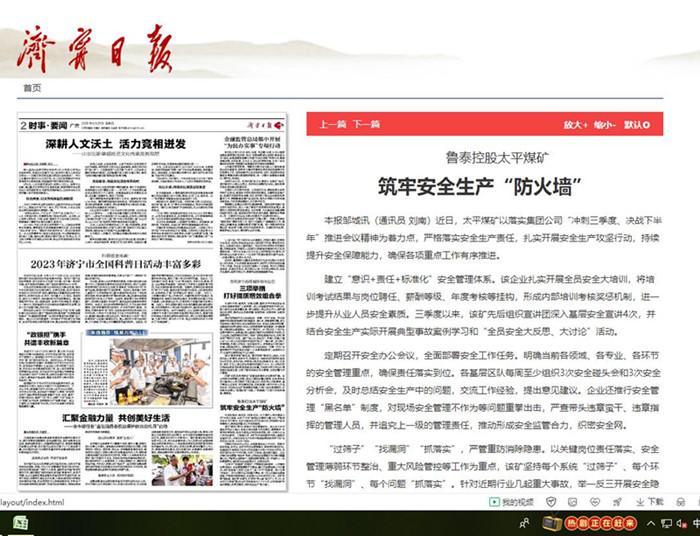Open 汇聚金融力量 共创美好生活 article on page
The height and width of the screenshot is (536, 700).
(x=116, y=418)
